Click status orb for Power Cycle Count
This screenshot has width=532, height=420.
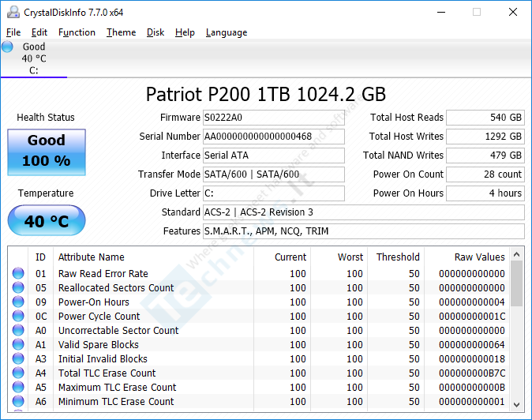18,316
